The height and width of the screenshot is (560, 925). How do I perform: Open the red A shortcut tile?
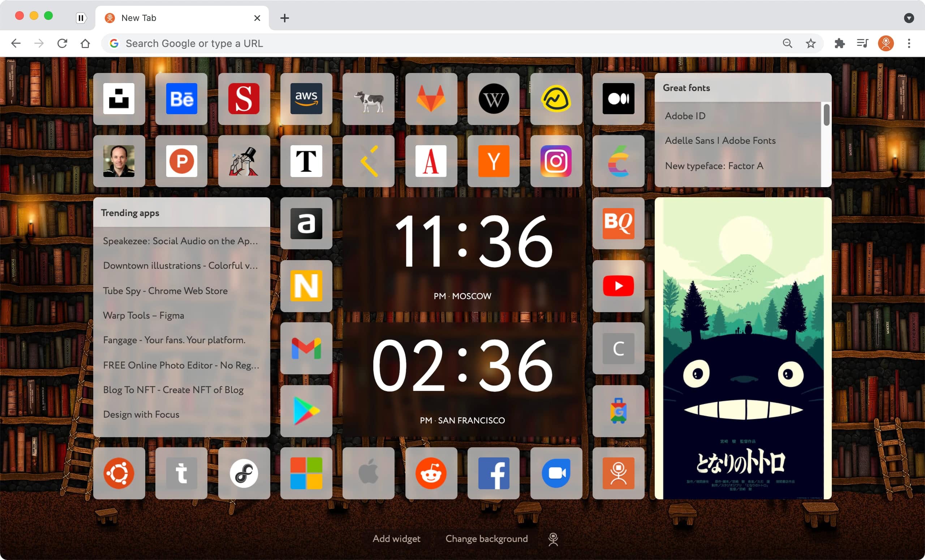(431, 161)
